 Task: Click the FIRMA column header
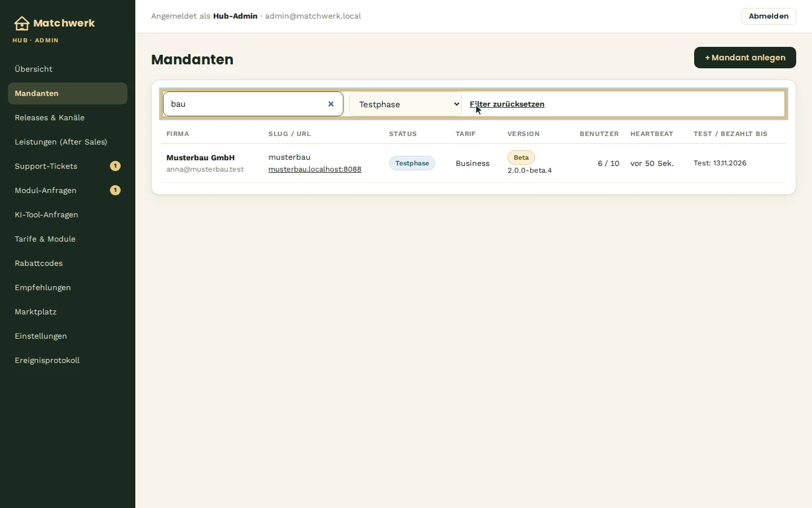[178, 134]
